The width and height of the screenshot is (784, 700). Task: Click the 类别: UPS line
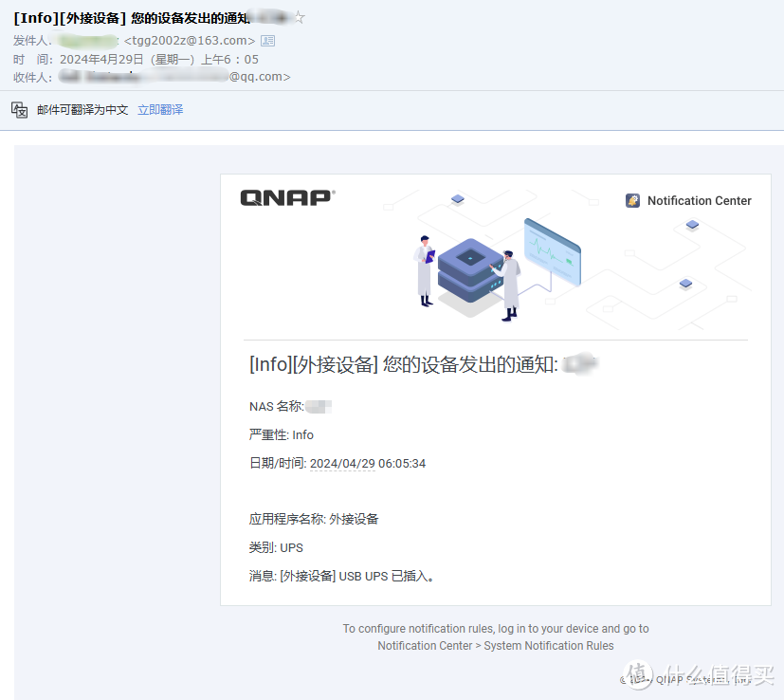[x=276, y=547]
